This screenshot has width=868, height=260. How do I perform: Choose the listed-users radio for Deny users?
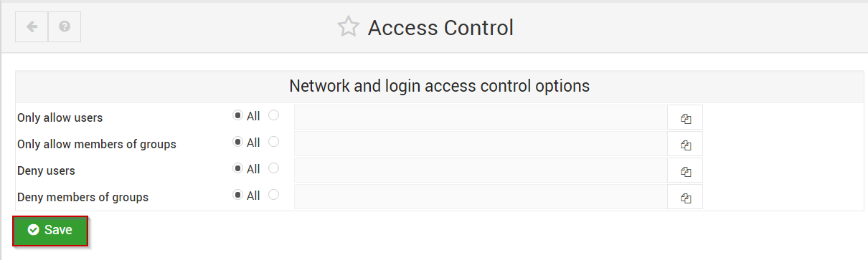tap(273, 168)
